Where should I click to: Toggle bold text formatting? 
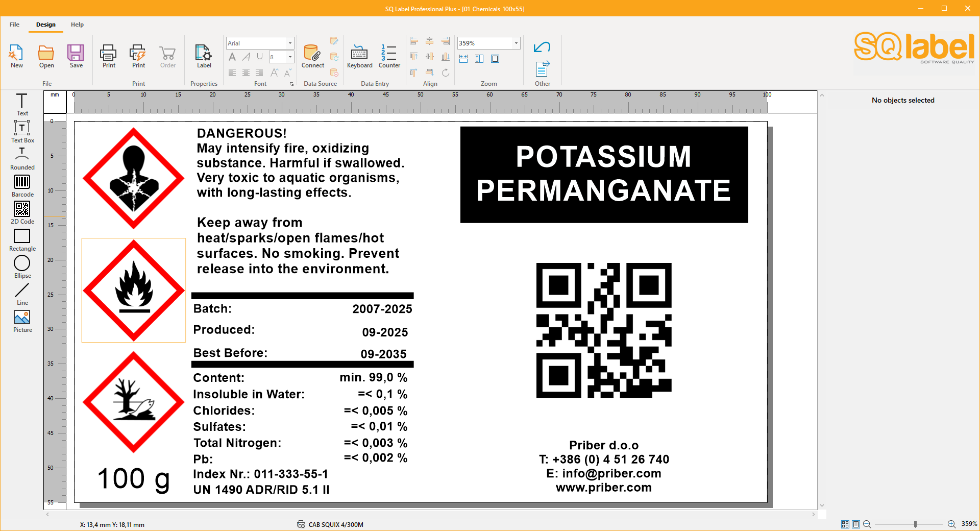[x=232, y=57]
